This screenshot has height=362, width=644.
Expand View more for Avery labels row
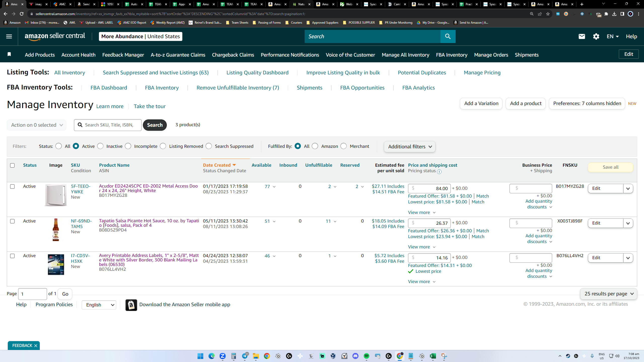[422, 282]
